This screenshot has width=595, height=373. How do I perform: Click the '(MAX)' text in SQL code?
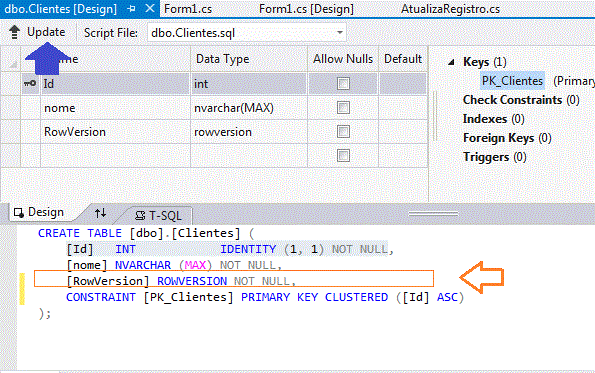pos(195,265)
